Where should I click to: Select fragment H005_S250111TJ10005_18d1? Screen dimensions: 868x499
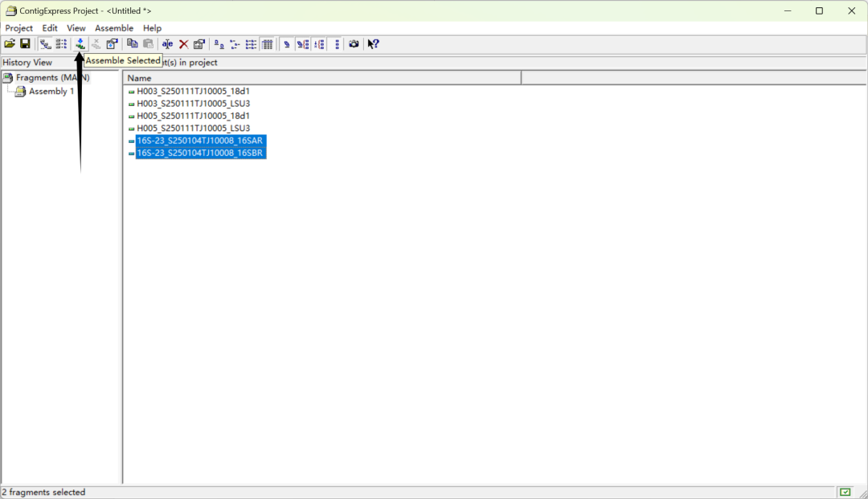(x=193, y=116)
